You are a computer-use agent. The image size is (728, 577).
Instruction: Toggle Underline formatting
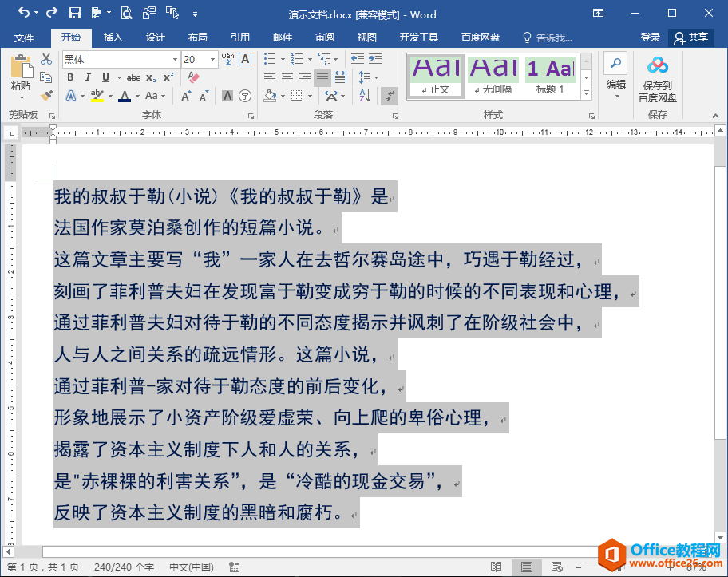(x=105, y=77)
